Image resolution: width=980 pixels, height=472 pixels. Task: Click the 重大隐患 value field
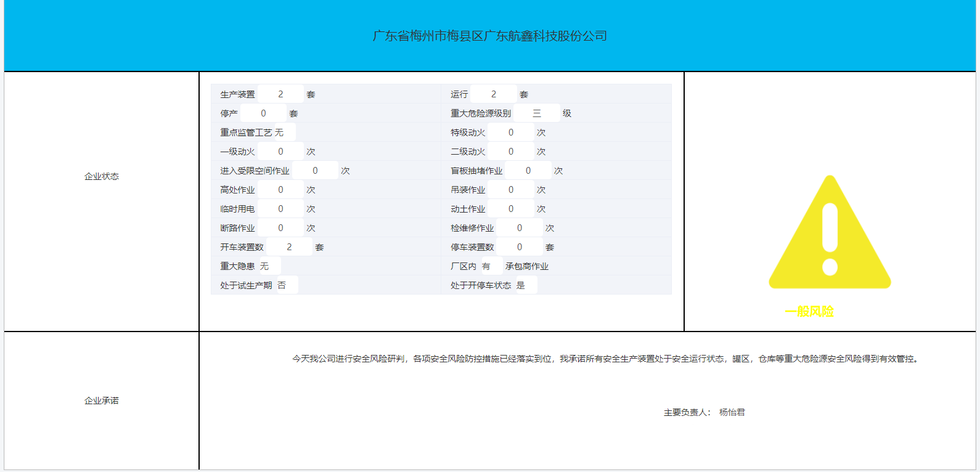pyautogui.click(x=269, y=266)
